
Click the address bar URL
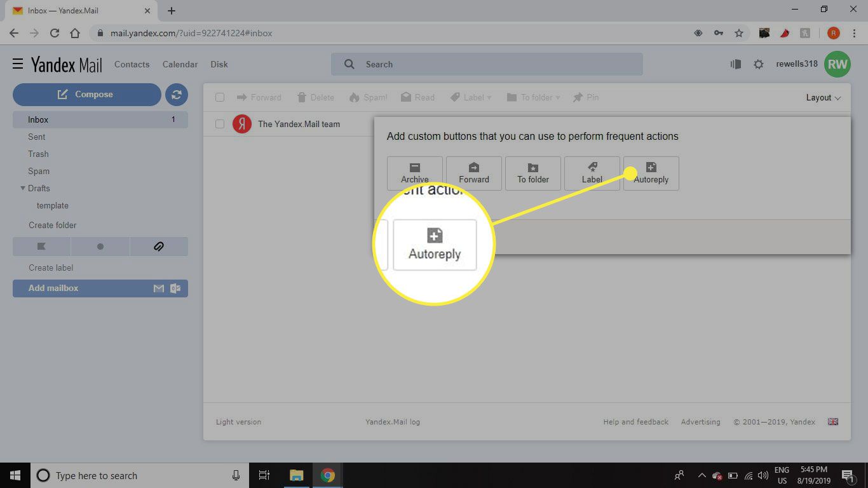coord(191,33)
